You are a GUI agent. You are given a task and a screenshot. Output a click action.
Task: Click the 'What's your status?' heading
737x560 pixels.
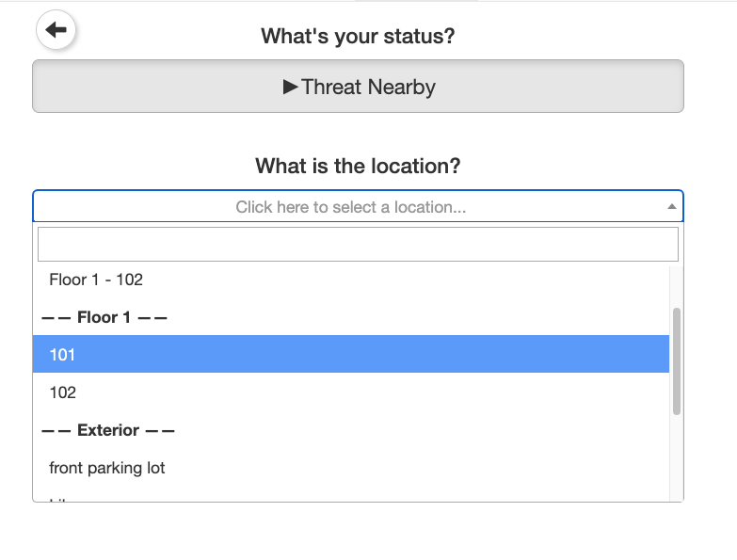point(358,37)
